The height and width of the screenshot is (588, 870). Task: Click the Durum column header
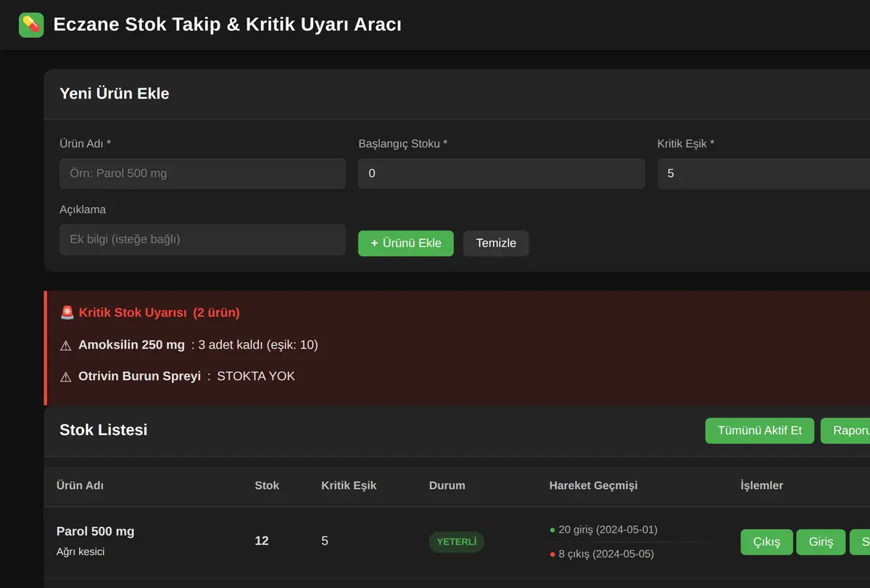tap(447, 485)
